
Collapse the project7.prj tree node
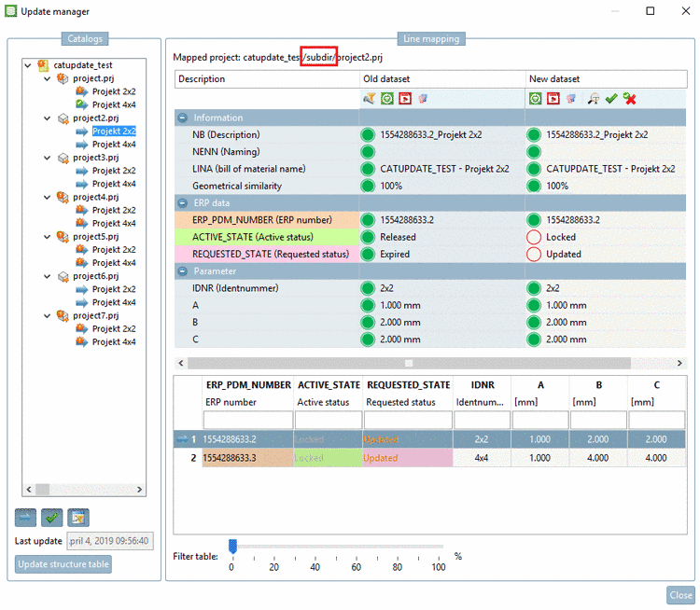48,316
